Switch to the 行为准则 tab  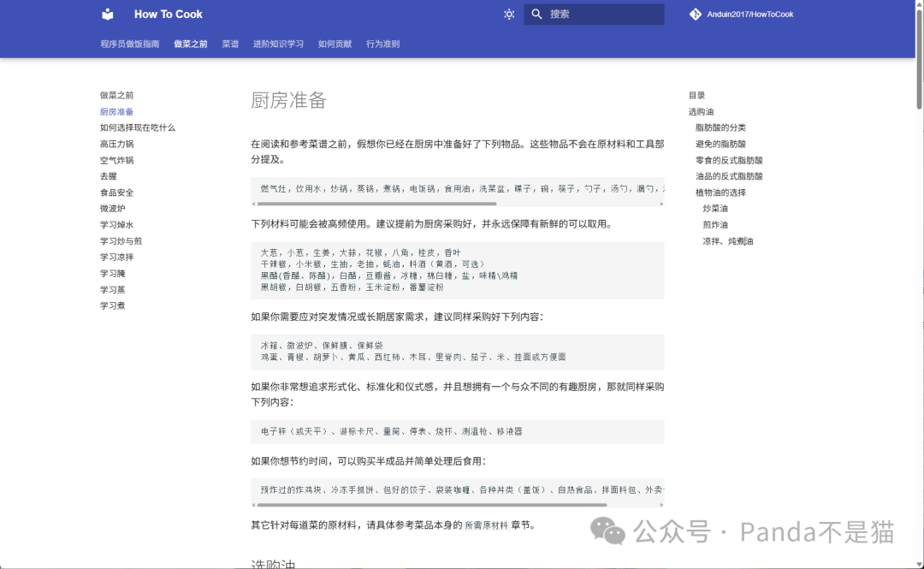coord(382,44)
